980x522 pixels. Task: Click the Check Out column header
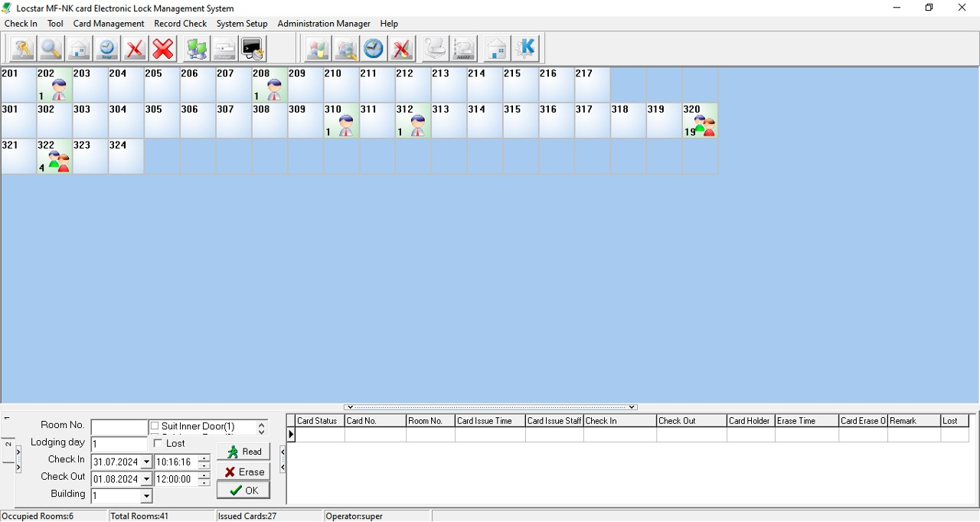(x=692, y=421)
